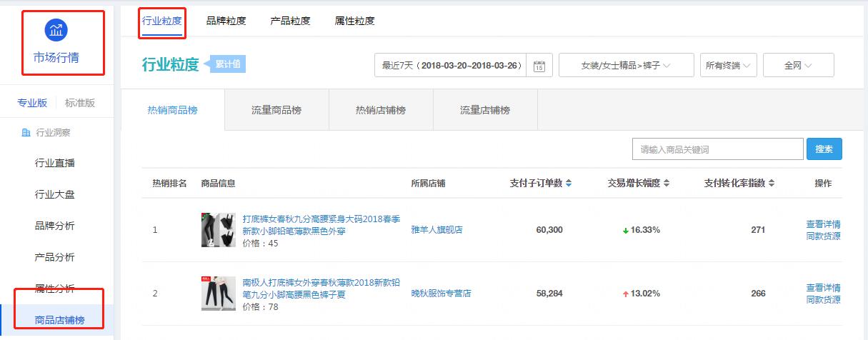This screenshot has height=340, width=868.
Task: Open 行业大盘 in sidebar
Action: pyautogui.click(x=55, y=194)
